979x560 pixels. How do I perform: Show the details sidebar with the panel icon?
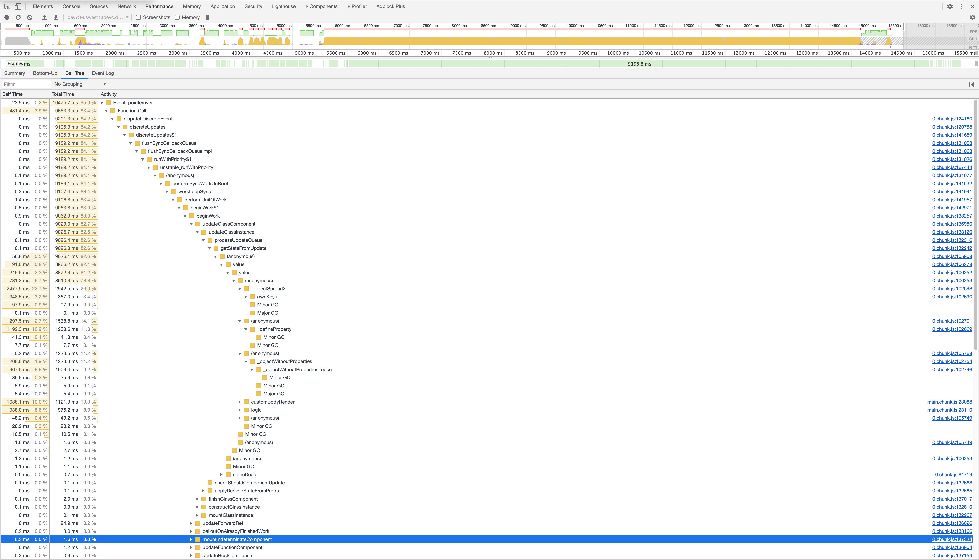click(x=973, y=84)
